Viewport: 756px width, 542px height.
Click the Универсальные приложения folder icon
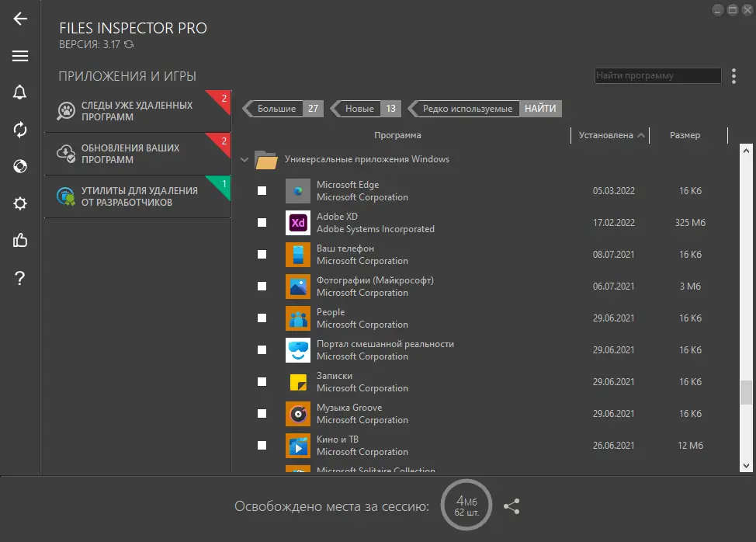(266, 160)
